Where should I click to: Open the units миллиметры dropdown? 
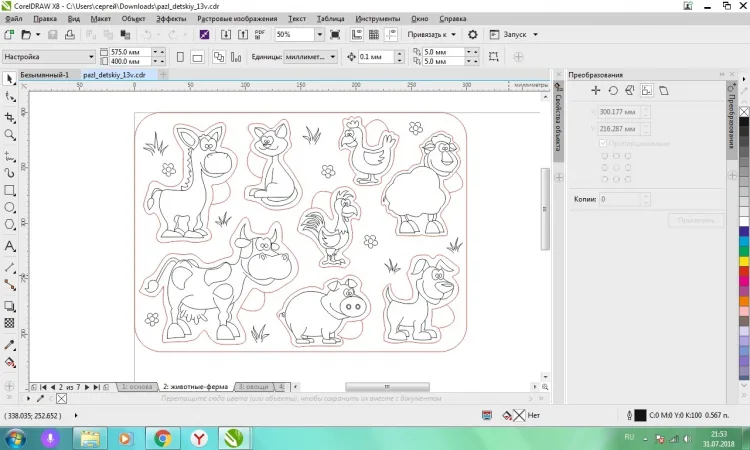pos(310,56)
